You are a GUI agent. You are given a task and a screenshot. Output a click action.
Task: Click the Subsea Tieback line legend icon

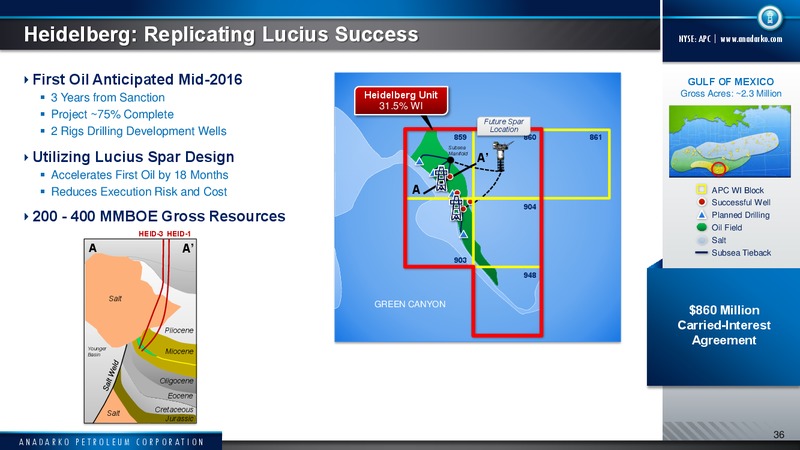[x=702, y=253]
